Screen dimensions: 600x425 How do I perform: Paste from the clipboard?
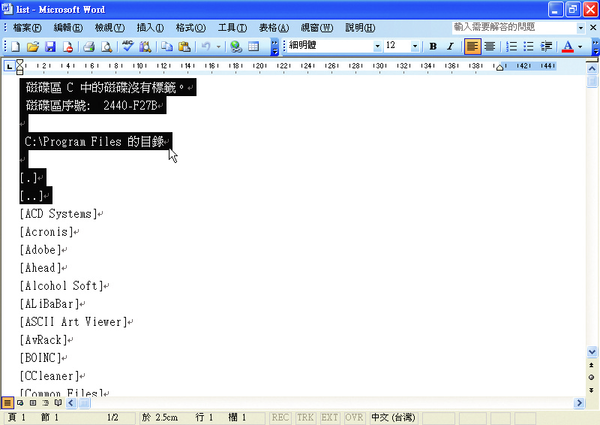click(184, 47)
